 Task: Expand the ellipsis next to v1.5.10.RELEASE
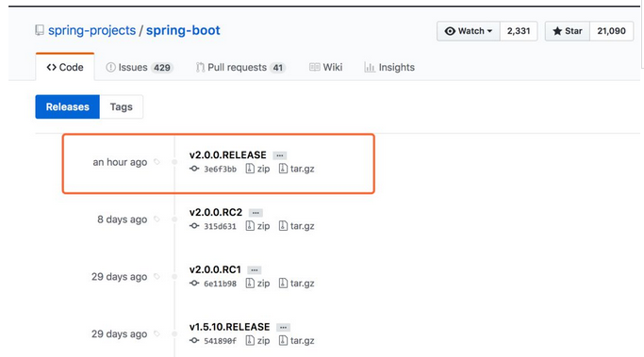pyautogui.click(x=283, y=328)
